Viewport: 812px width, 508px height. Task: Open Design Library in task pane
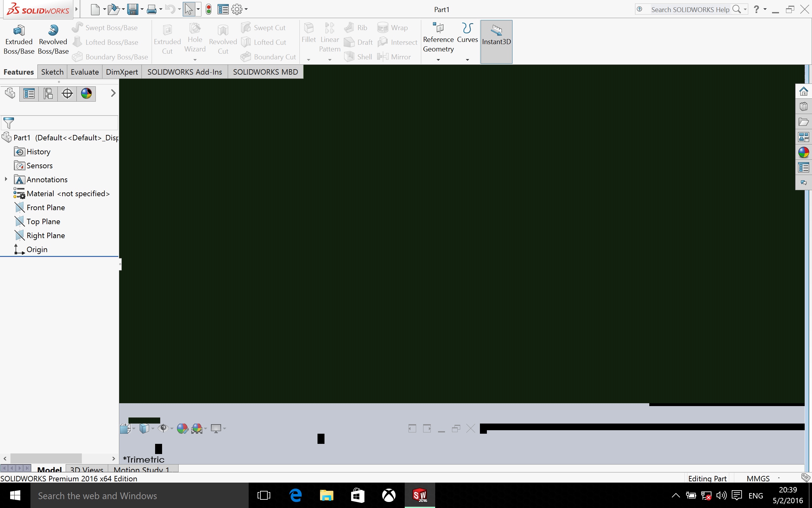tap(803, 106)
